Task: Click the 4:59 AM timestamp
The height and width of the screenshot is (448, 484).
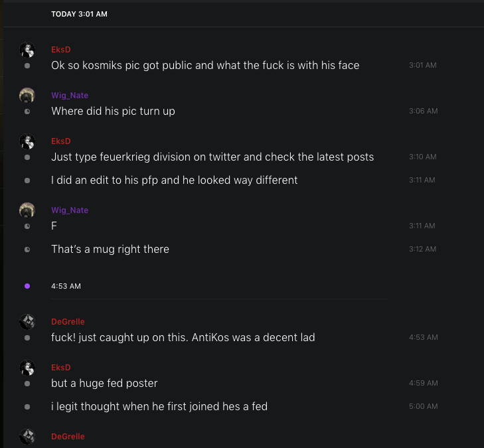Action: 423,384
